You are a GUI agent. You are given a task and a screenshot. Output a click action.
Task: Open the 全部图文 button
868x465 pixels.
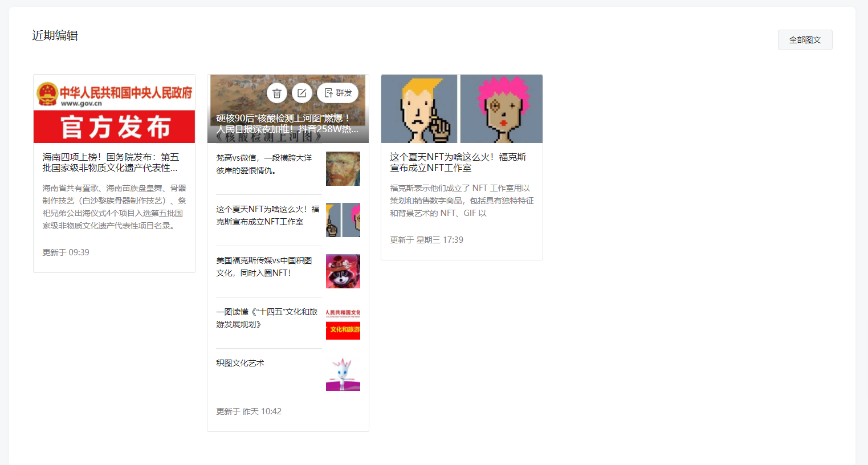805,40
